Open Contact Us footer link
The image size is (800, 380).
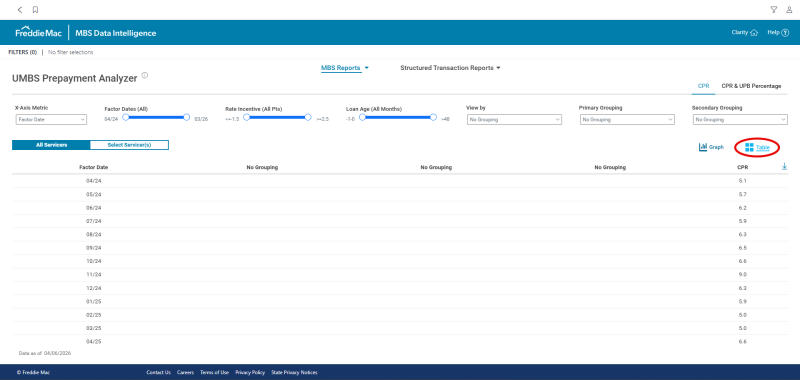tap(158, 372)
